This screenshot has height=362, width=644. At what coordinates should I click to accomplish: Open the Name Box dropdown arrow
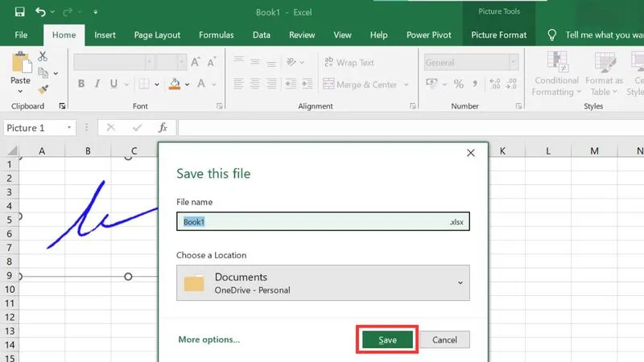coord(69,128)
